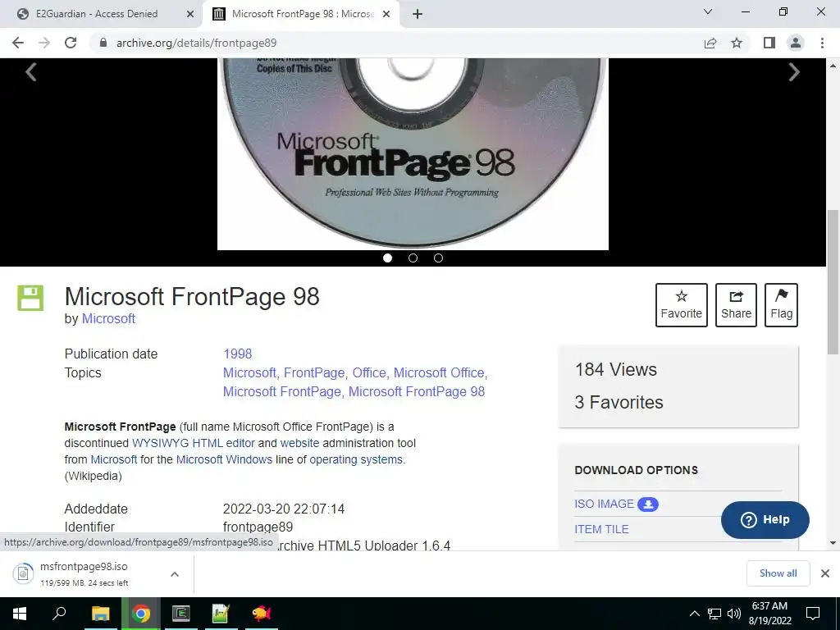Flag this item
The width and height of the screenshot is (840, 630).
point(781,305)
